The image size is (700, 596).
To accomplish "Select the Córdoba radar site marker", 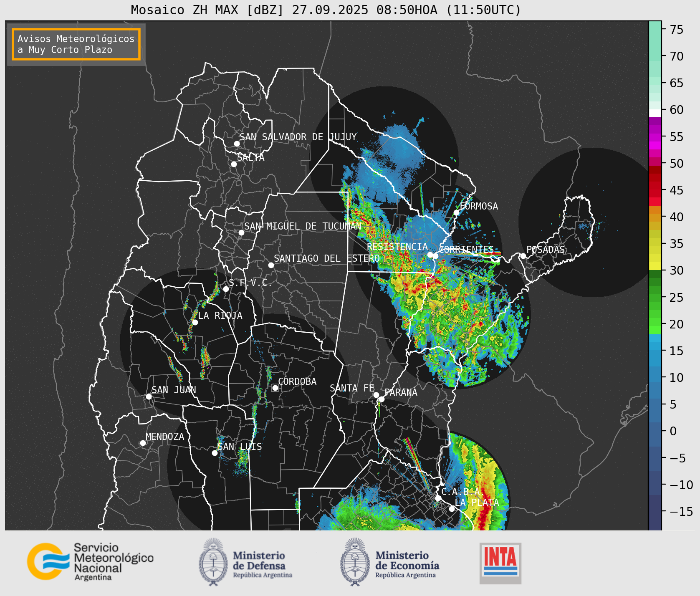I will (275, 388).
